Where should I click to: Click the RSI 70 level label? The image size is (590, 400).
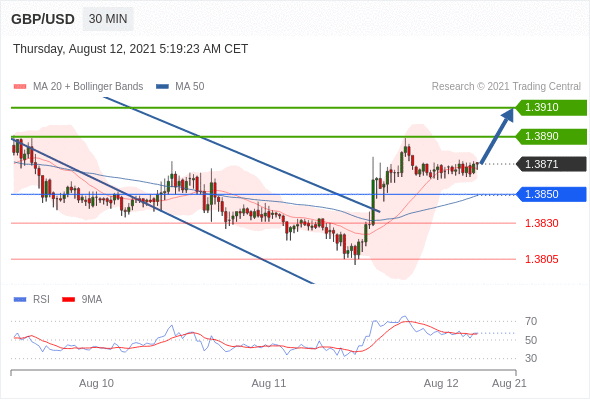point(531,321)
